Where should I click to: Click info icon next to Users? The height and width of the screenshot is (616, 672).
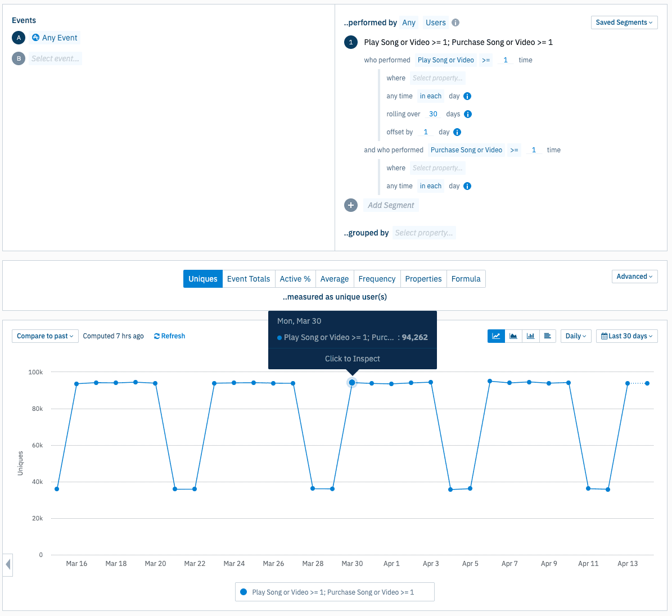(x=455, y=22)
